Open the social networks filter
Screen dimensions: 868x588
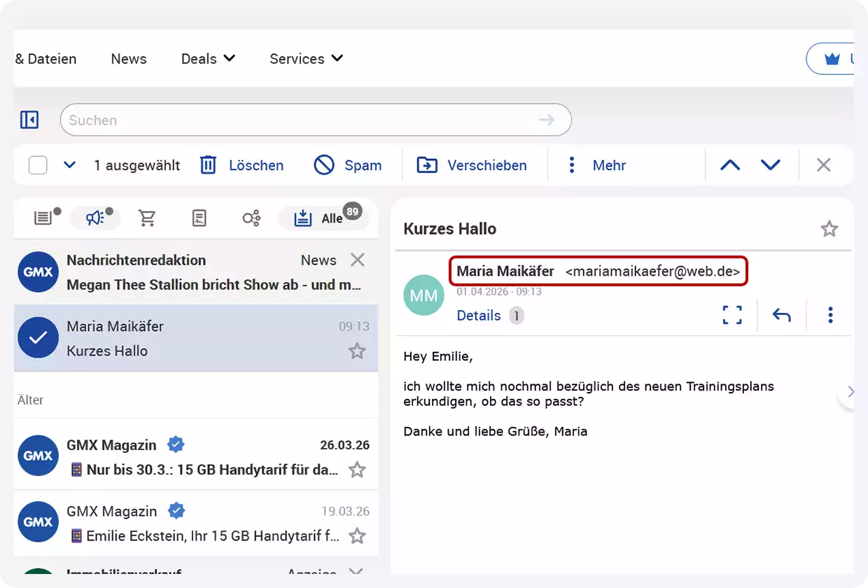[251, 218]
